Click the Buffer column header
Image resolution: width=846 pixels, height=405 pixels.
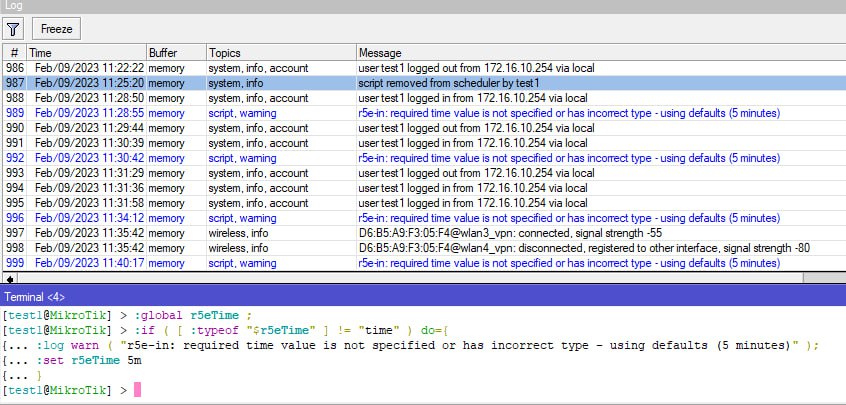(176, 53)
